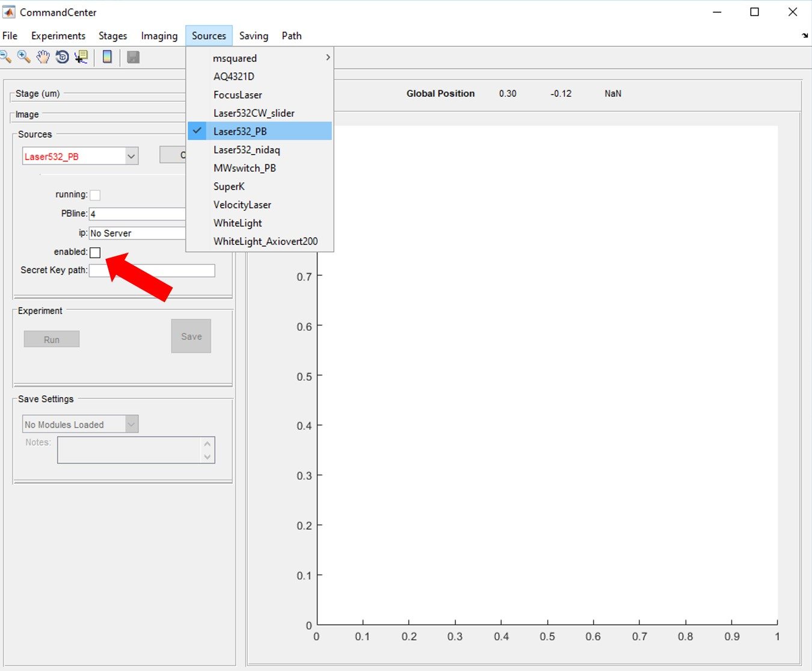Viewport: 812px width, 671px height.
Task: Activate the Pan hand tool
Action: (43, 57)
